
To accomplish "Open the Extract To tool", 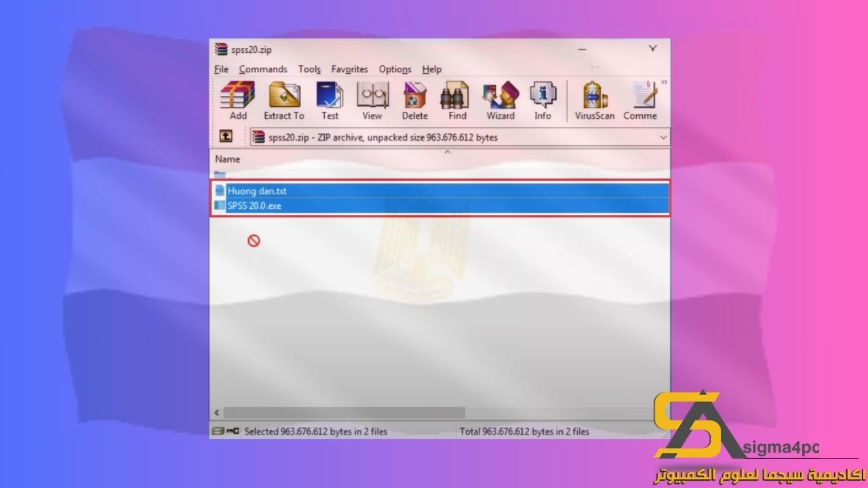I will pos(284,100).
